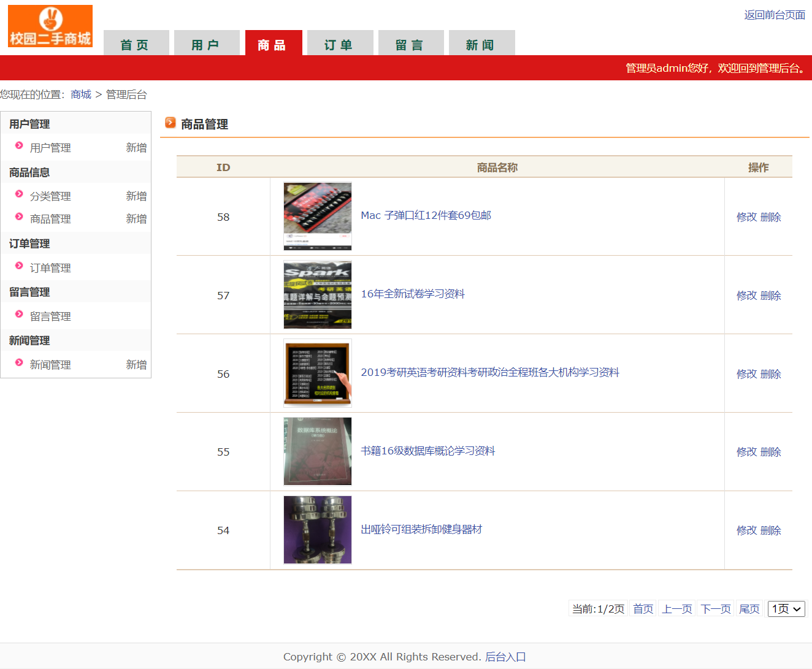Click the 用户管理 sidebar section heading

click(x=29, y=124)
